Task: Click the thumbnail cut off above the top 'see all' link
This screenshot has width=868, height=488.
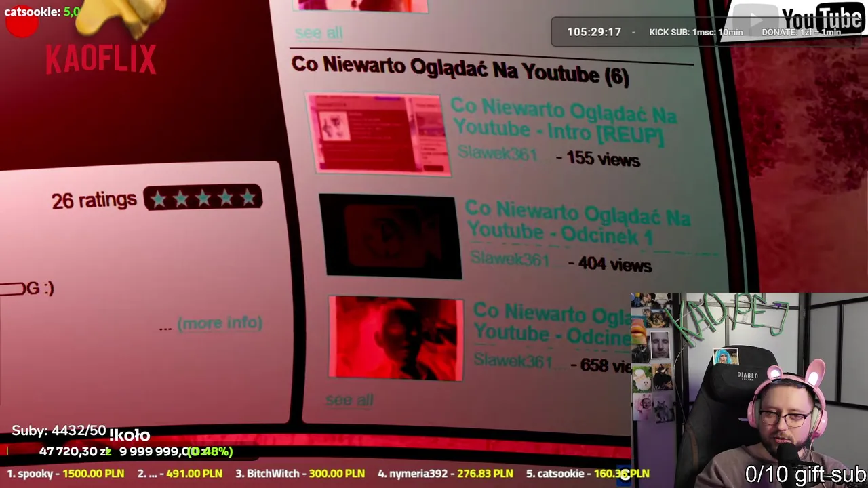Action: coord(362,5)
